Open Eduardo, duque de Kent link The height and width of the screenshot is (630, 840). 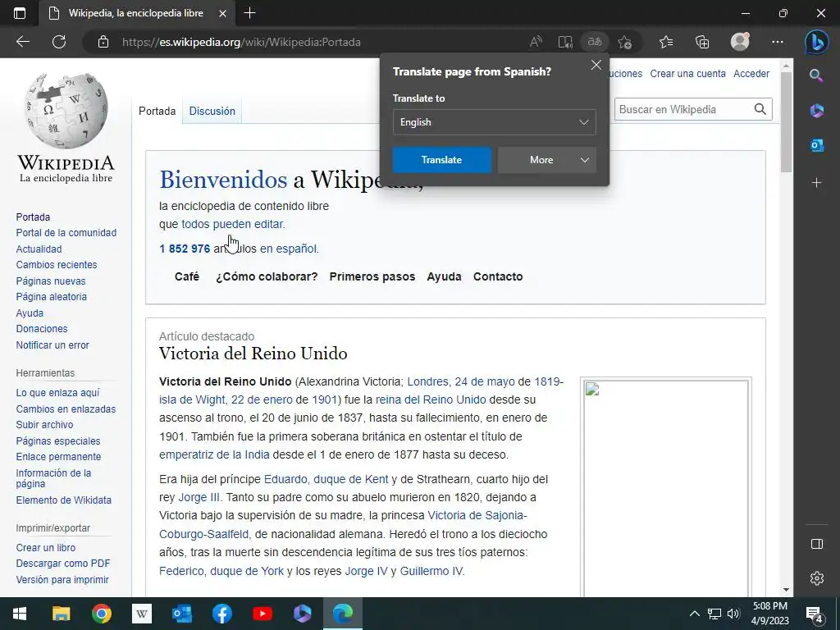pyautogui.click(x=326, y=479)
